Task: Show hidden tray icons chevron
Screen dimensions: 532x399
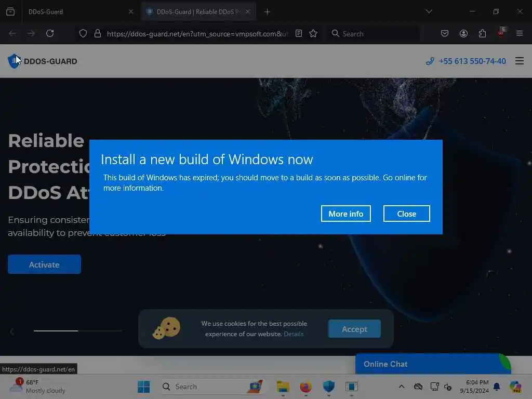Action: (x=402, y=387)
